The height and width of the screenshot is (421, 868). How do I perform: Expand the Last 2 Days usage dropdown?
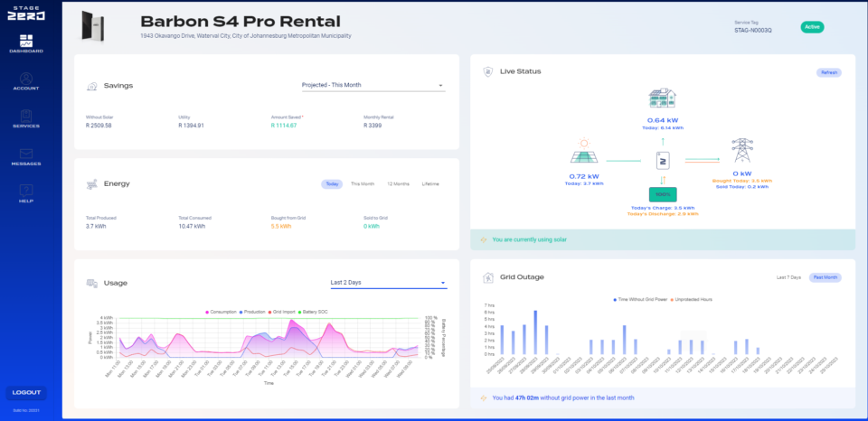388,283
